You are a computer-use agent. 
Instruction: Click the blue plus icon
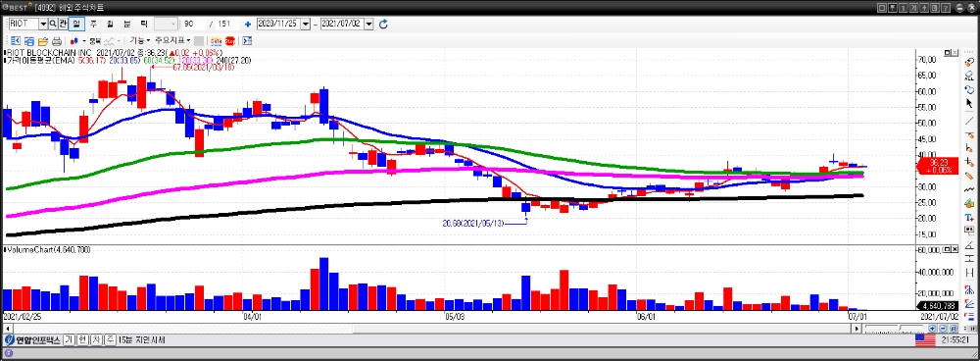pyautogui.click(x=248, y=24)
